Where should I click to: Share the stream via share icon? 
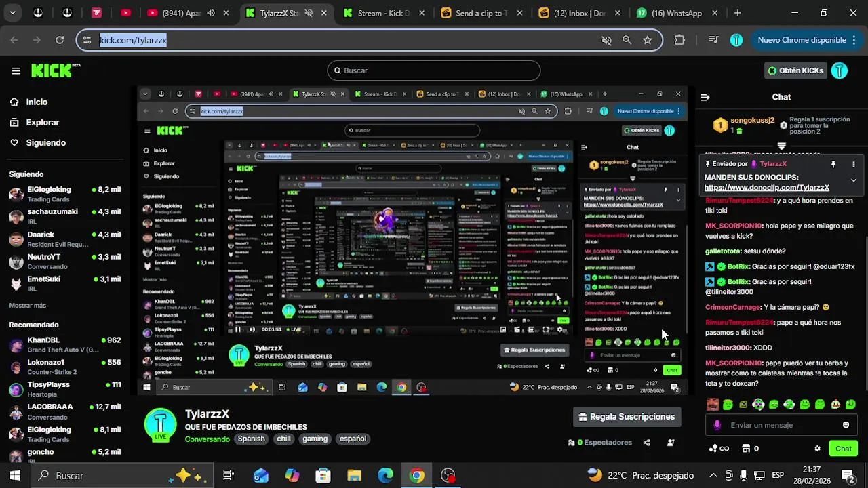click(x=646, y=443)
